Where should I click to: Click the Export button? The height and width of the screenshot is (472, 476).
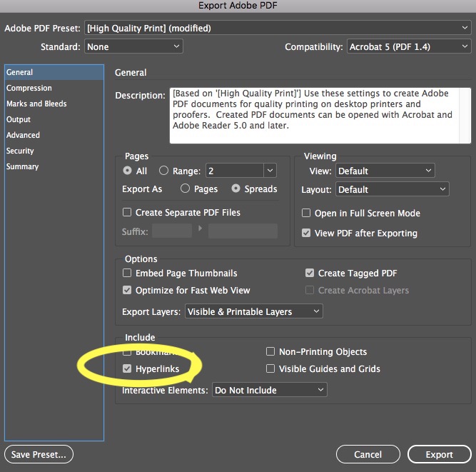[439, 455]
